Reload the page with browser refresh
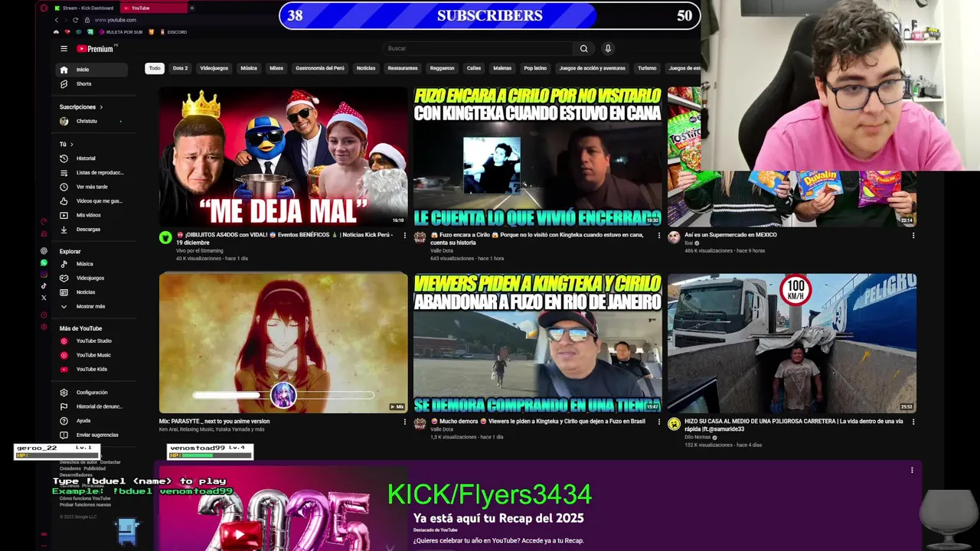980x551 pixels. tap(75, 20)
